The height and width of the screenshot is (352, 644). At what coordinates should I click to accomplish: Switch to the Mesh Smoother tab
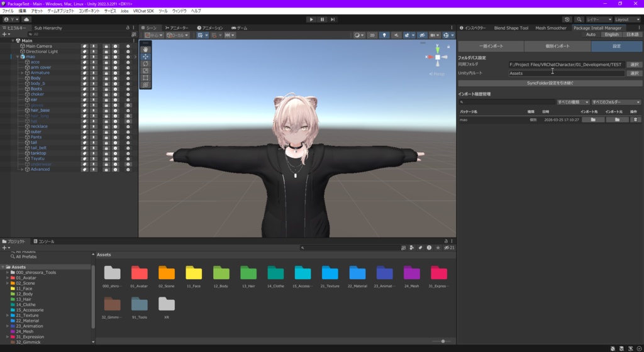[551, 28]
